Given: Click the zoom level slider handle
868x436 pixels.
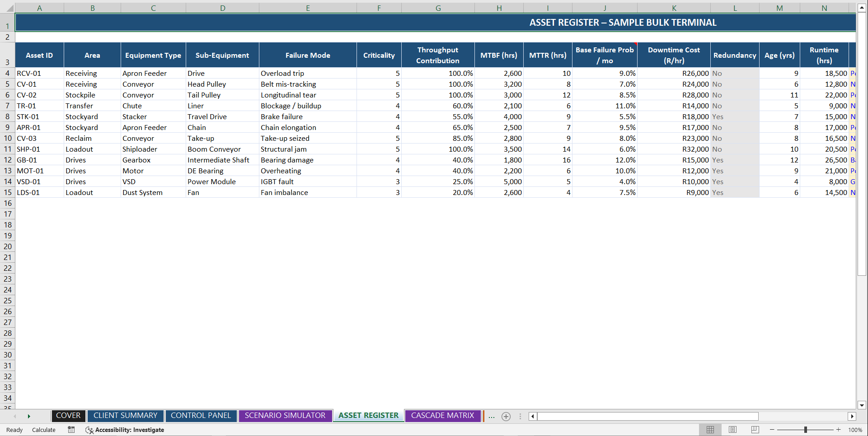Looking at the screenshot, I should point(806,430).
